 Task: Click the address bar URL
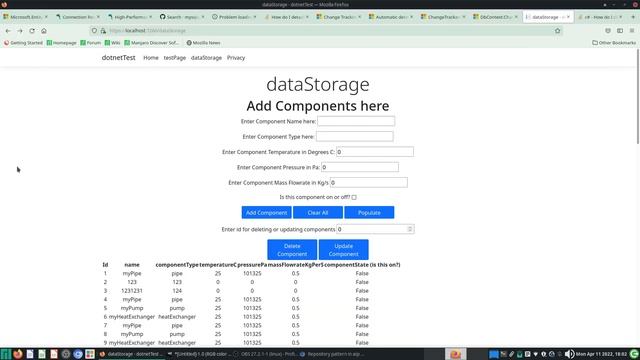tap(148, 31)
